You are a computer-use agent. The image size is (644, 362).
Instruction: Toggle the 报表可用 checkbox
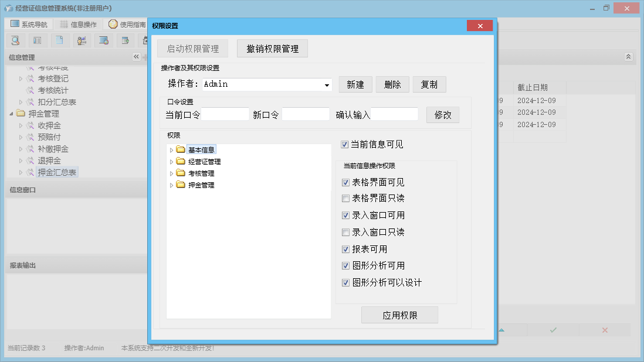point(346,250)
